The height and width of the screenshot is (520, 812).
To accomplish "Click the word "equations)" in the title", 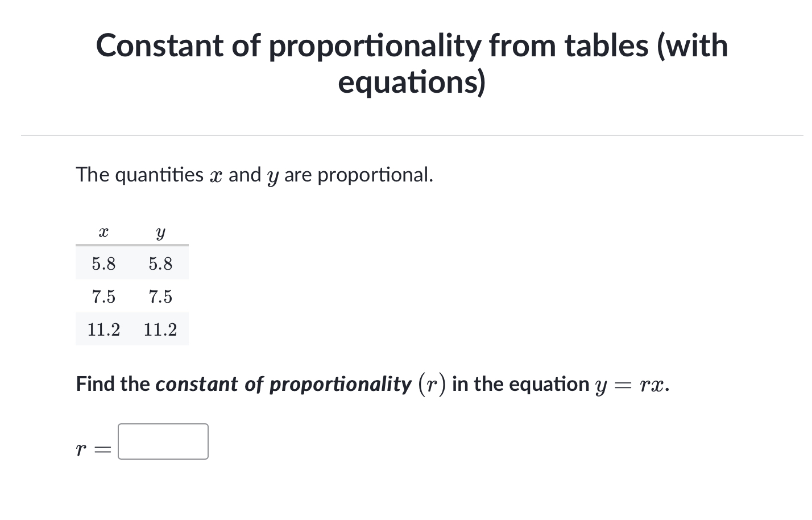I will point(412,82).
